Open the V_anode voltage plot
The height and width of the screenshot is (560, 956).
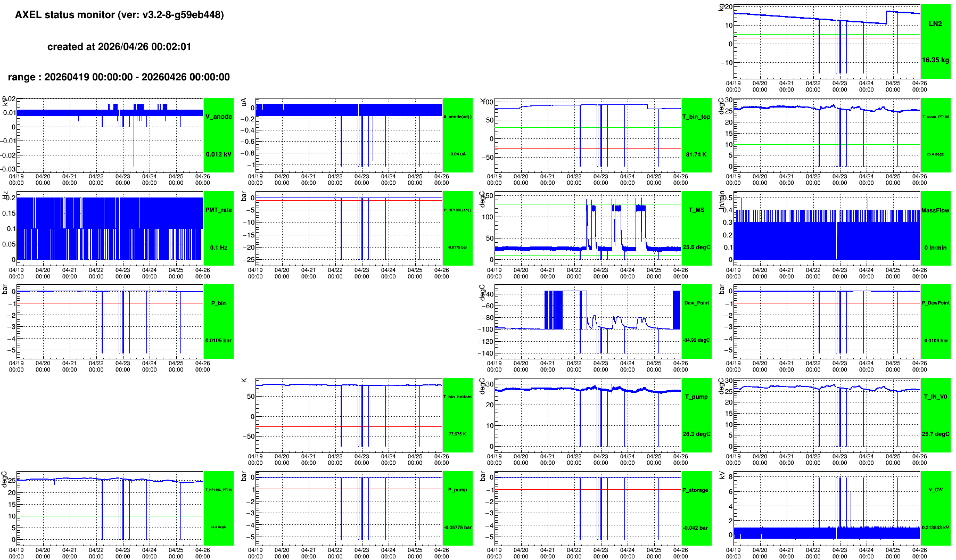110,135
